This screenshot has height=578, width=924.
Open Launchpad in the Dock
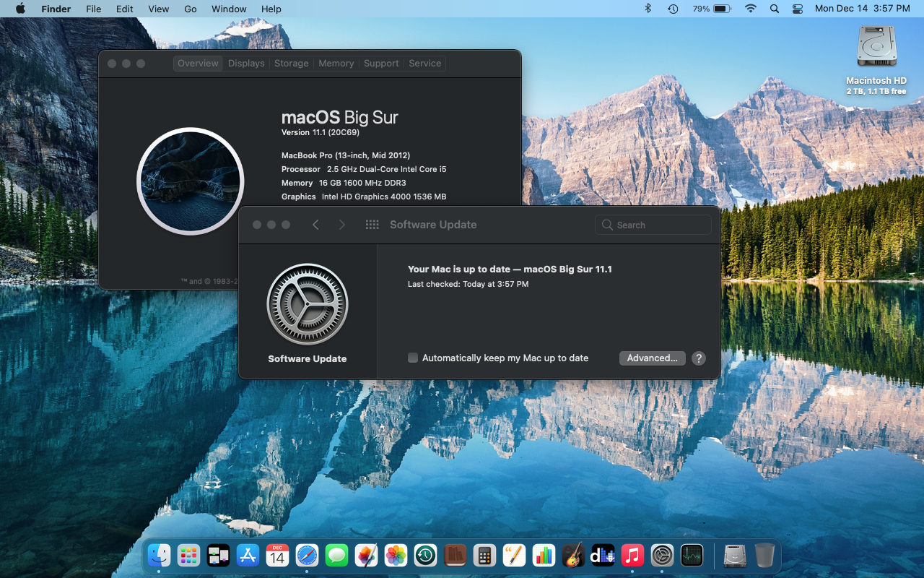pyautogui.click(x=188, y=555)
